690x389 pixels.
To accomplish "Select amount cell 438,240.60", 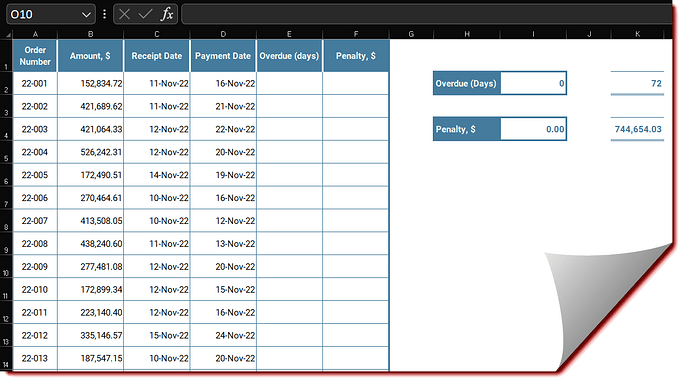I will pyautogui.click(x=91, y=244).
